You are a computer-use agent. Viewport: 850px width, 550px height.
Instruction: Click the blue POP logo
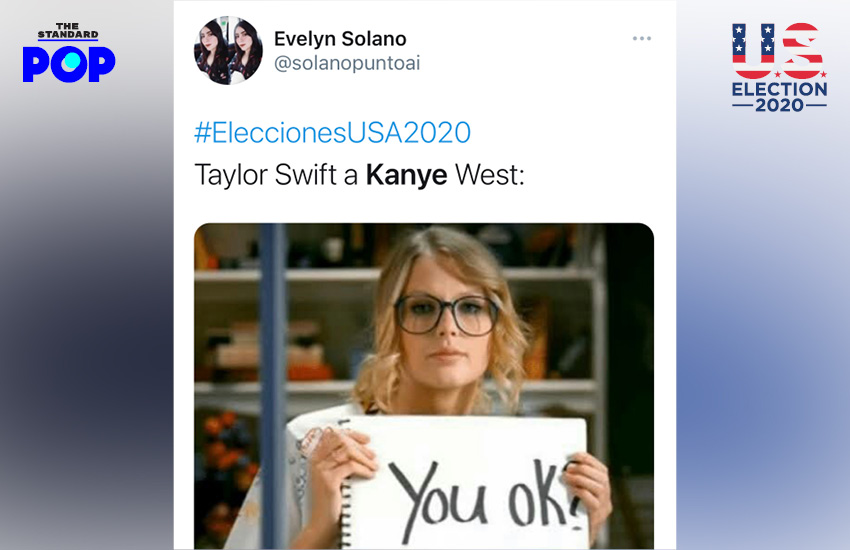click(69, 64)
